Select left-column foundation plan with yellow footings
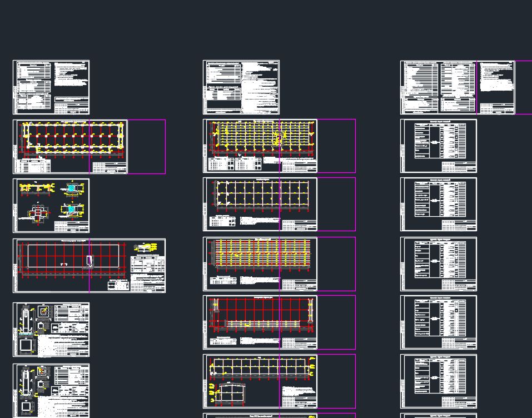The image size is (532, 418). coord(70,147)
